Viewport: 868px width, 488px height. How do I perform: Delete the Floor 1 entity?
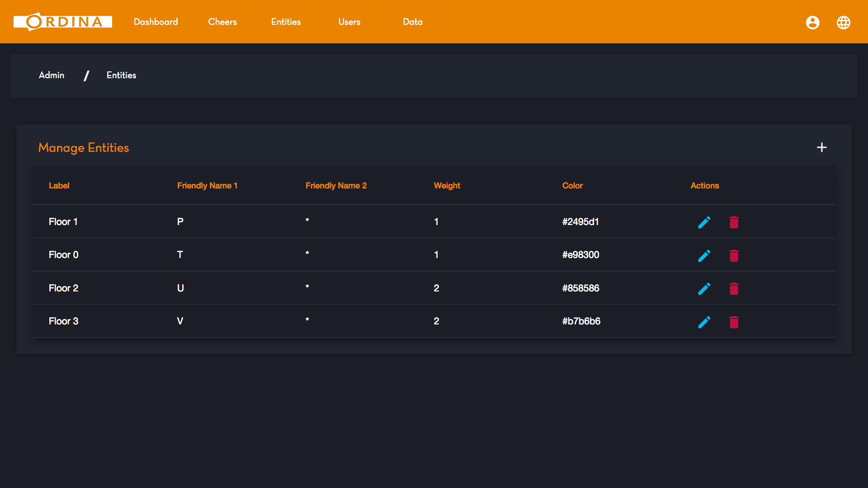(x=734, y=222)
